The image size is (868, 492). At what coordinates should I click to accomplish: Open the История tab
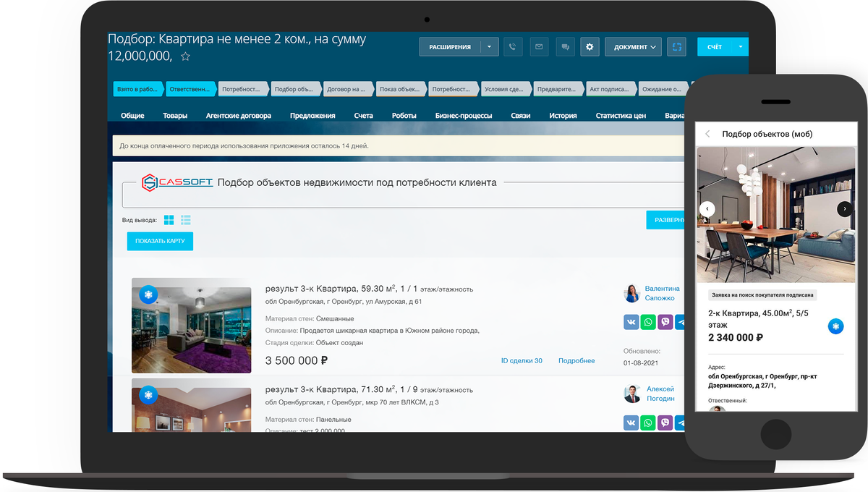click(x=563, y=116)
